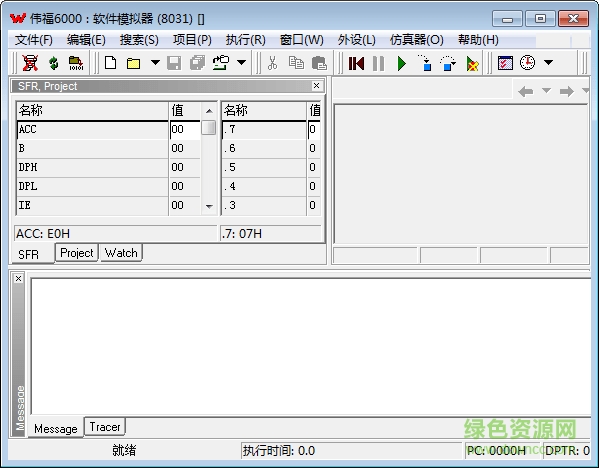Open the 窗口(W) menu

(x=301, y=40)
